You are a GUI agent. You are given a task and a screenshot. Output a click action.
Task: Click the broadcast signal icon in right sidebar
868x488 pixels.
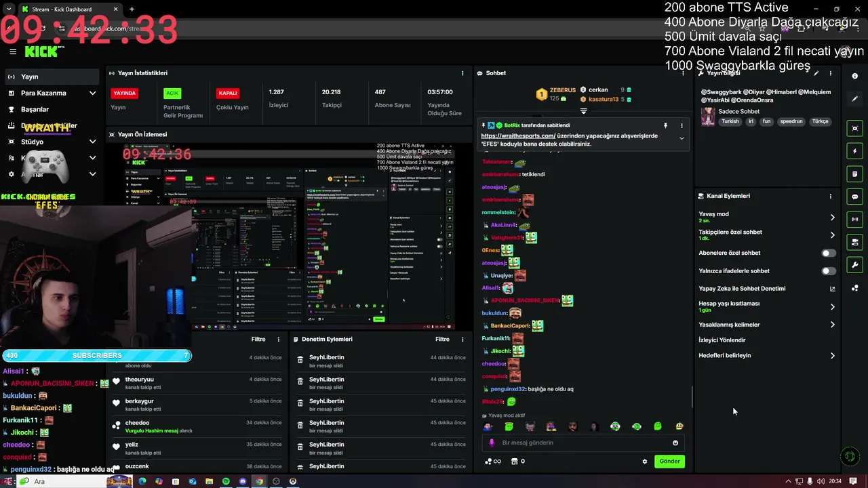click(x=855, y=219)
